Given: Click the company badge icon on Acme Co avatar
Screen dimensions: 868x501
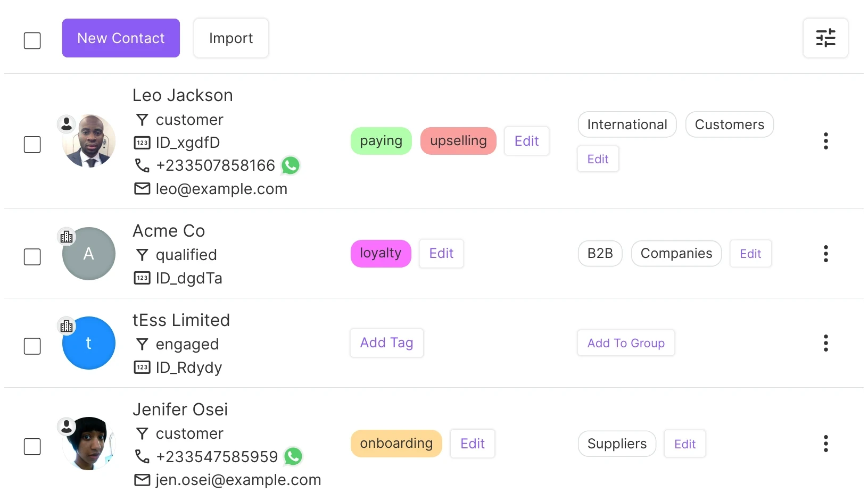Looking at the screenshot, I should [67, 237].
